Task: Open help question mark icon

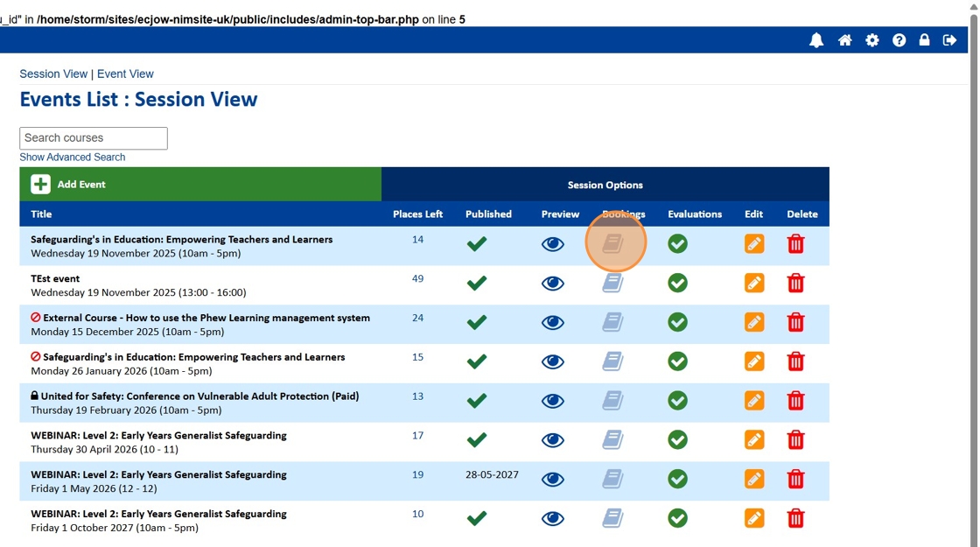Action: point(899,40)
